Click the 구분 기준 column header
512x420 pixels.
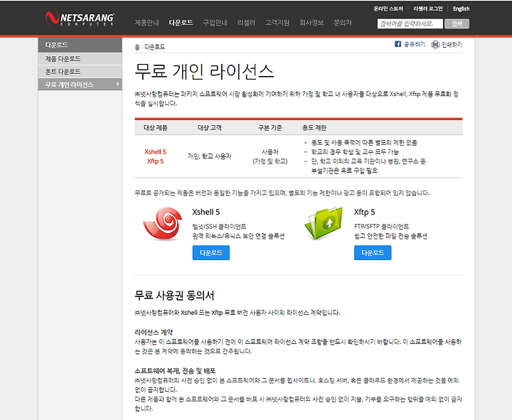tap(270, 128)
